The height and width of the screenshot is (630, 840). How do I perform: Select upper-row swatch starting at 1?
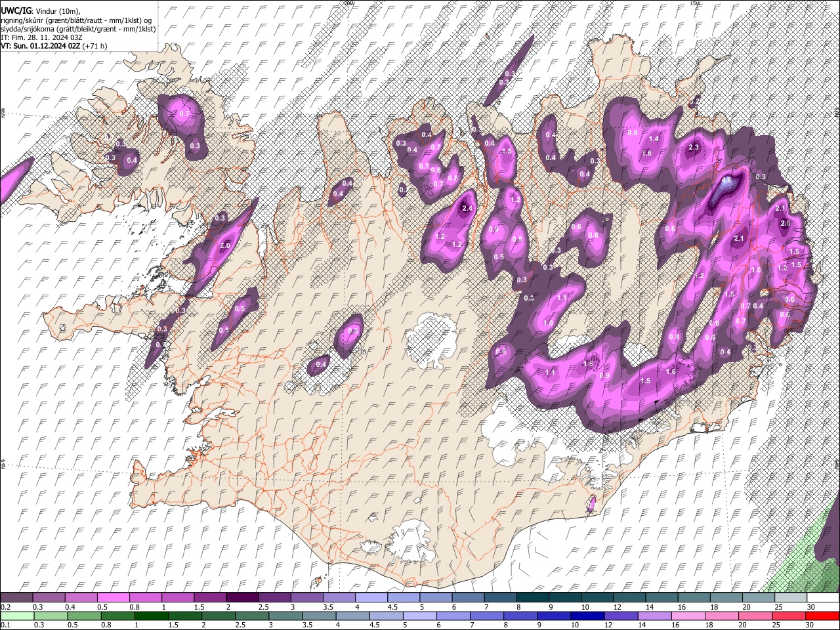[177, 597]
